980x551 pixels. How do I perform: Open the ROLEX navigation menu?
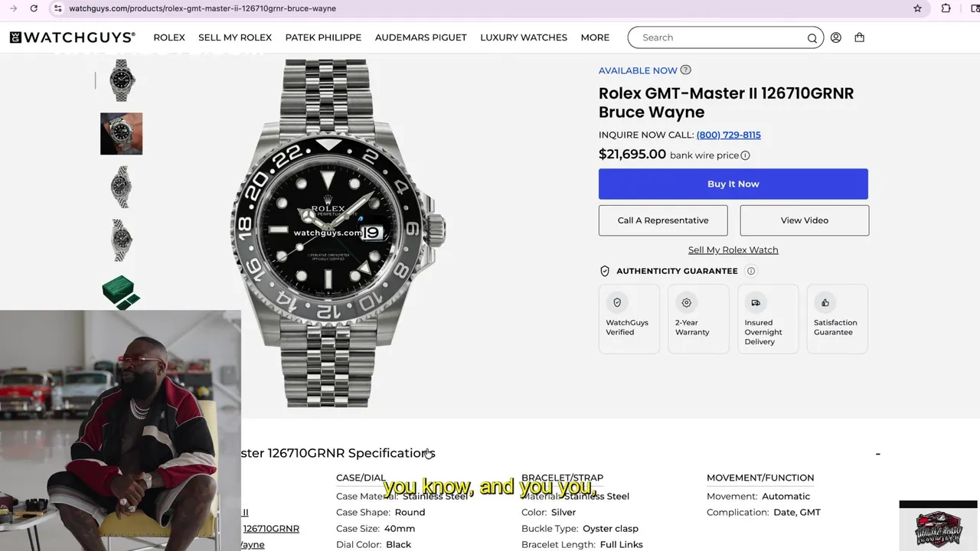[x=169, y=37]
